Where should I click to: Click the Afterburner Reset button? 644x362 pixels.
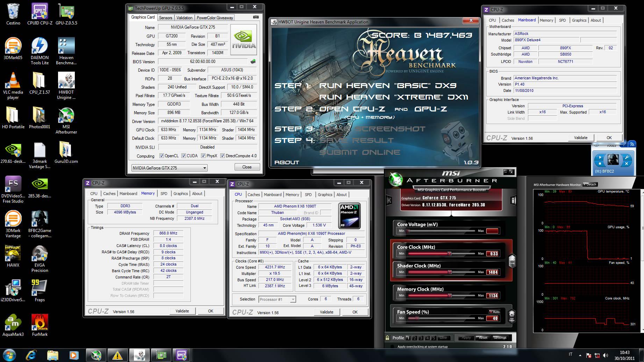click(x=483, y=338)
